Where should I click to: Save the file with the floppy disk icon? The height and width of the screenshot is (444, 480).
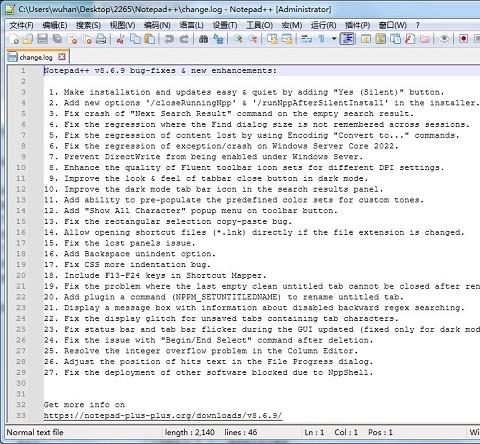coord(42,39)
